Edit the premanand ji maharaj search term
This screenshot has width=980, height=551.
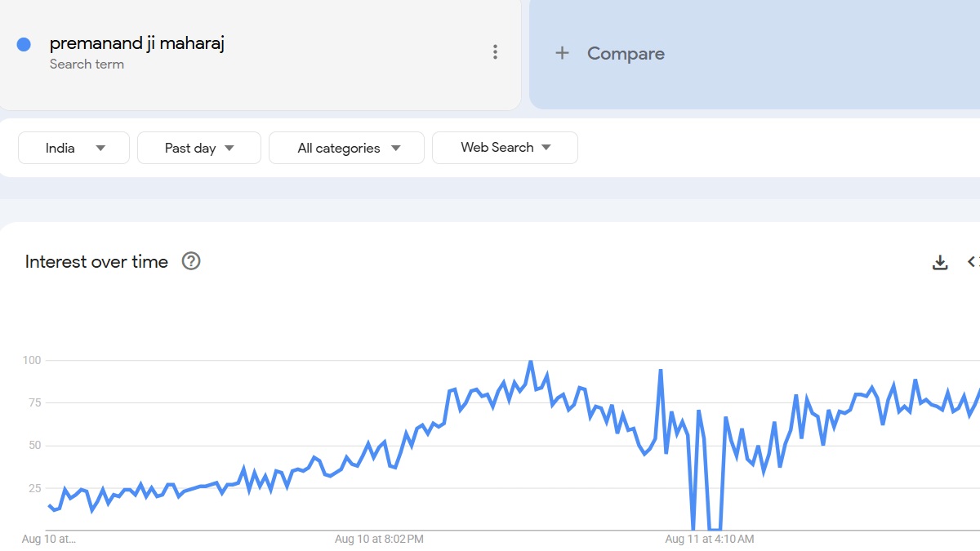click(137, 43)
